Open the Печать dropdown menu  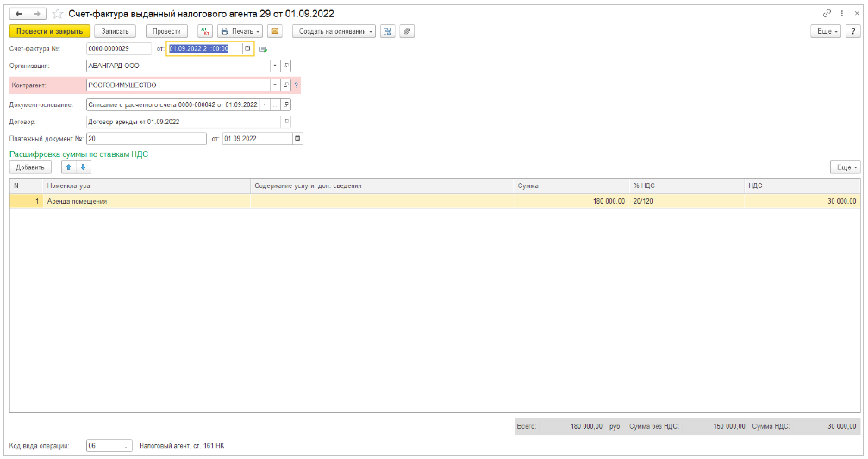pos(240,32)
